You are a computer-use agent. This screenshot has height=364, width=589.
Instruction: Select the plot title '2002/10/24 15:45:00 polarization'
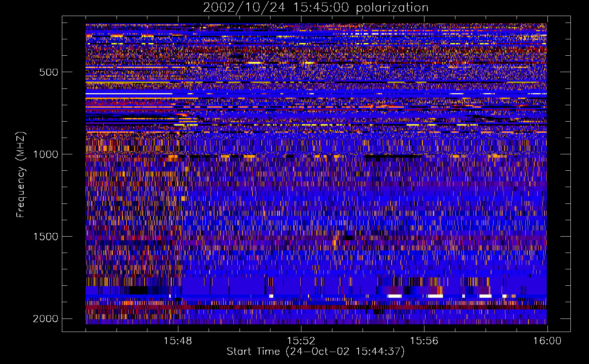316,8
